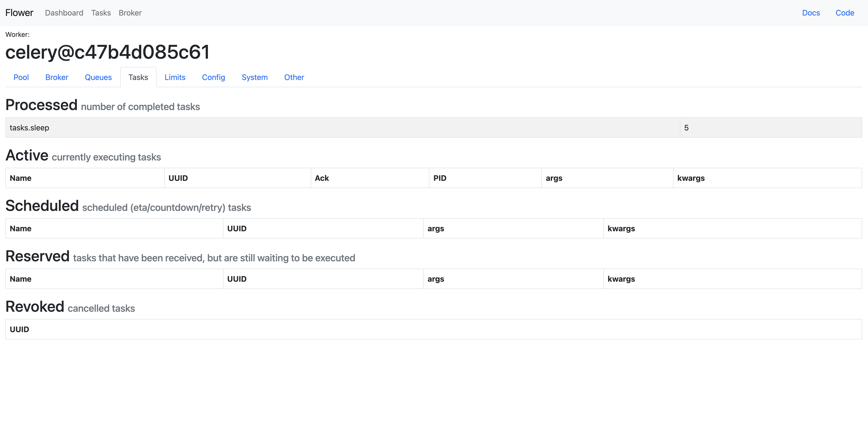The height and width of the screenshot is (431, 868).
Task: Go to Tasks in top navbar
Action: pos(101,13)
